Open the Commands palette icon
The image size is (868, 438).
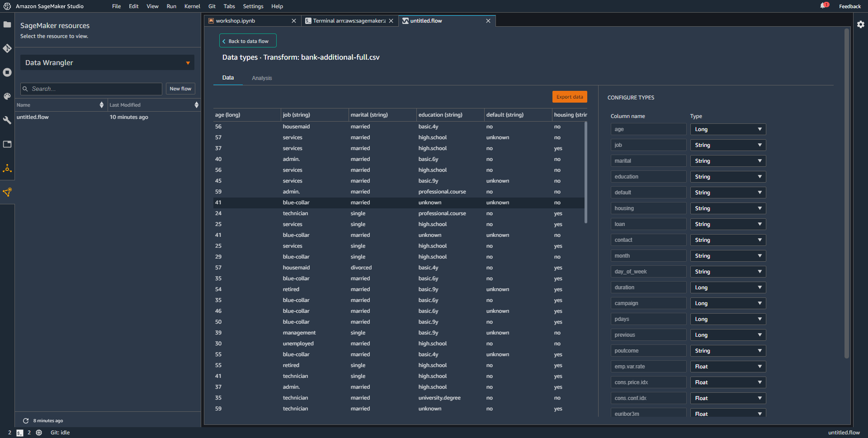pyautogui.click(x=7, y=96)
